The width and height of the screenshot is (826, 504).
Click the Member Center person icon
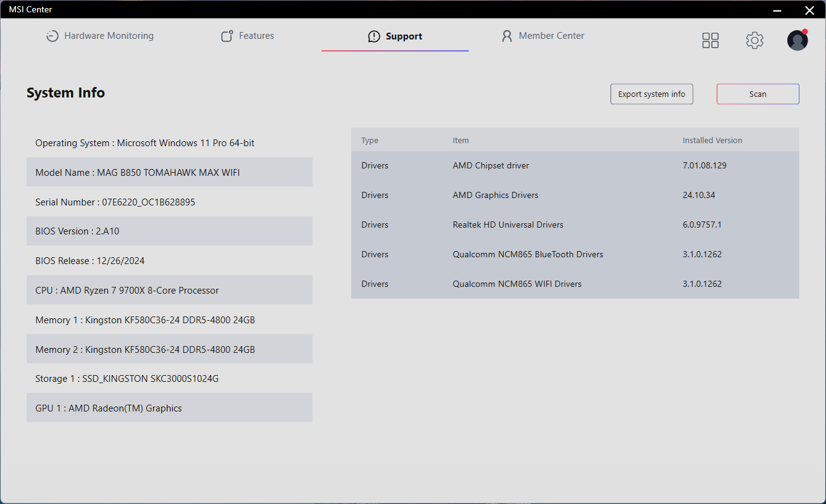coord(507,36)
